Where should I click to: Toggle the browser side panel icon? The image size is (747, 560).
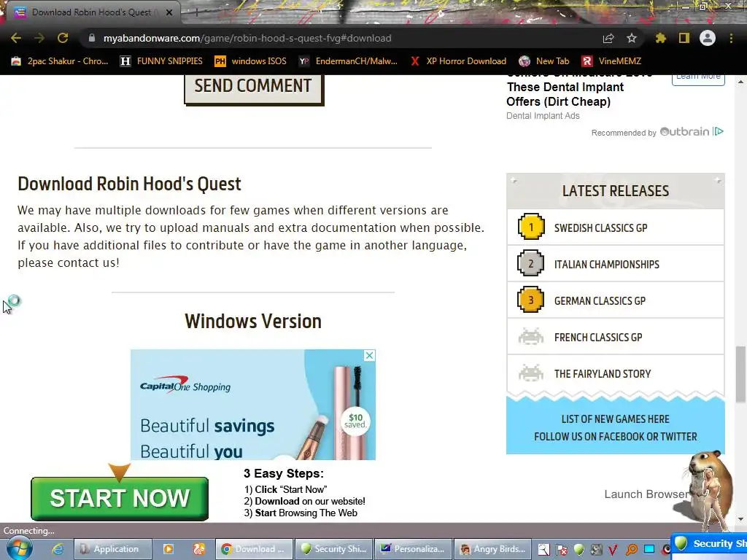point(684,38)
